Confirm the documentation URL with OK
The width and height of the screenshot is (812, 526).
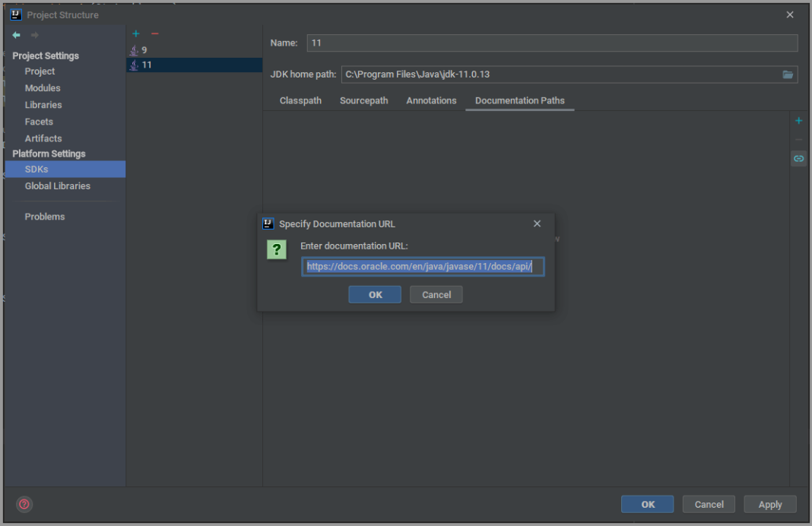point(375,295)
